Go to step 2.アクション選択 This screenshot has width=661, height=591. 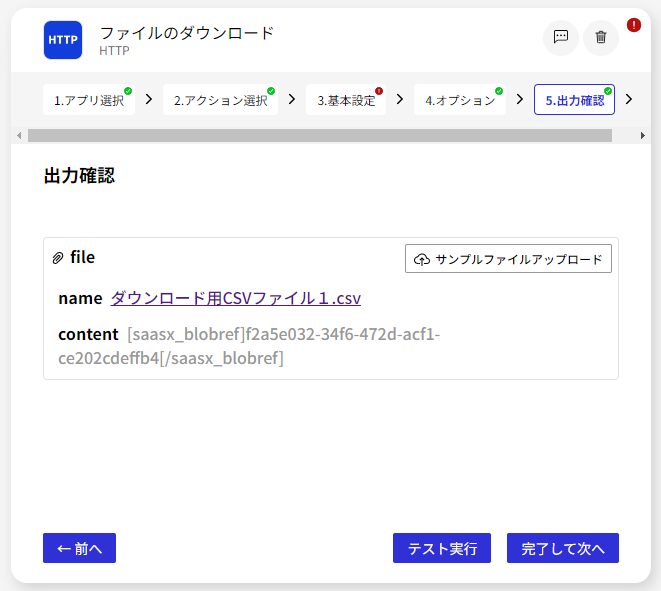click(220, 100)
